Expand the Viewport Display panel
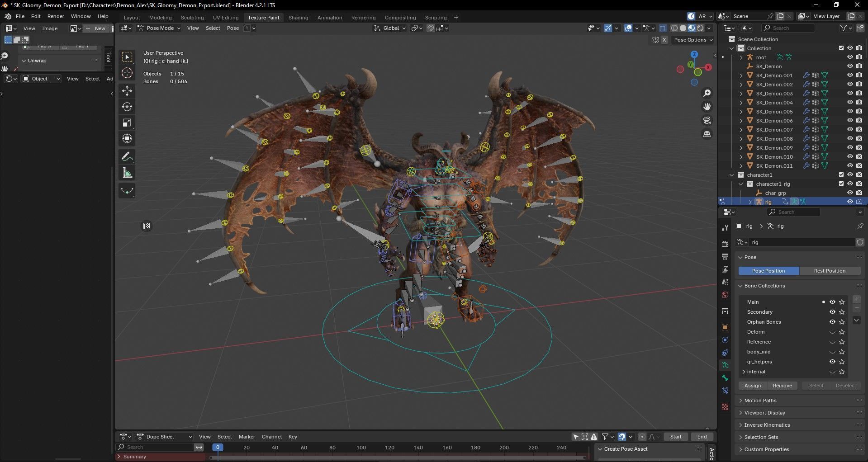868x462 pixels. click(x=801, y=413)
